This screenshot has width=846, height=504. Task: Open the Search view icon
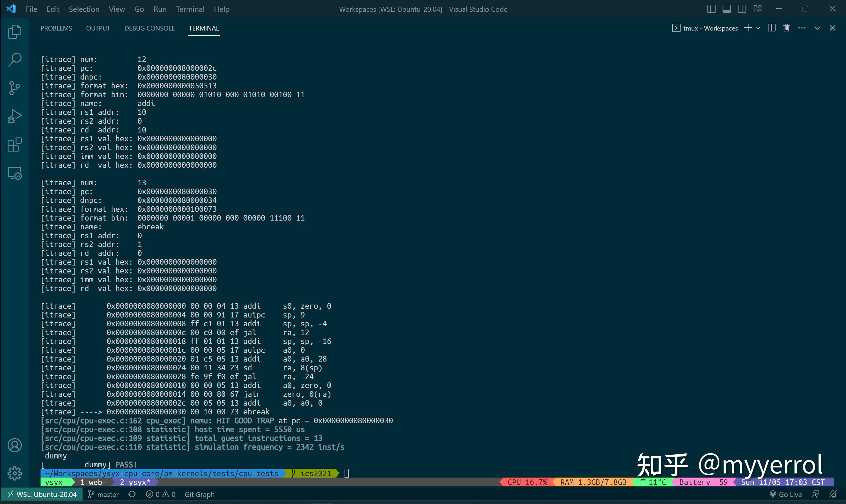pyautogui.click(x=14, y=60)
